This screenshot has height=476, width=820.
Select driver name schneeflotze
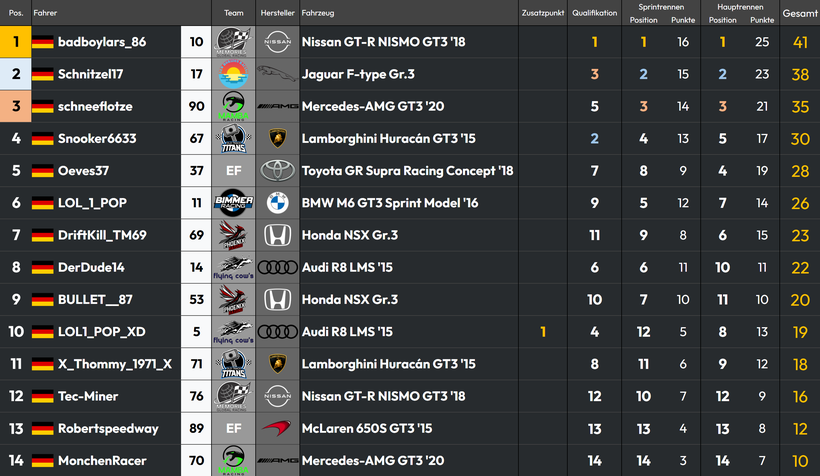(95, 107)
